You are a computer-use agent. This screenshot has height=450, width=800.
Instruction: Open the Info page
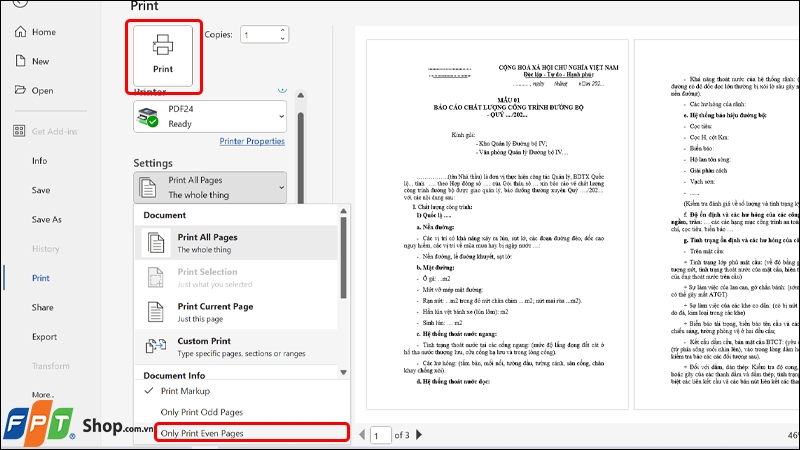pyautogui.click(x=39, y=161)
